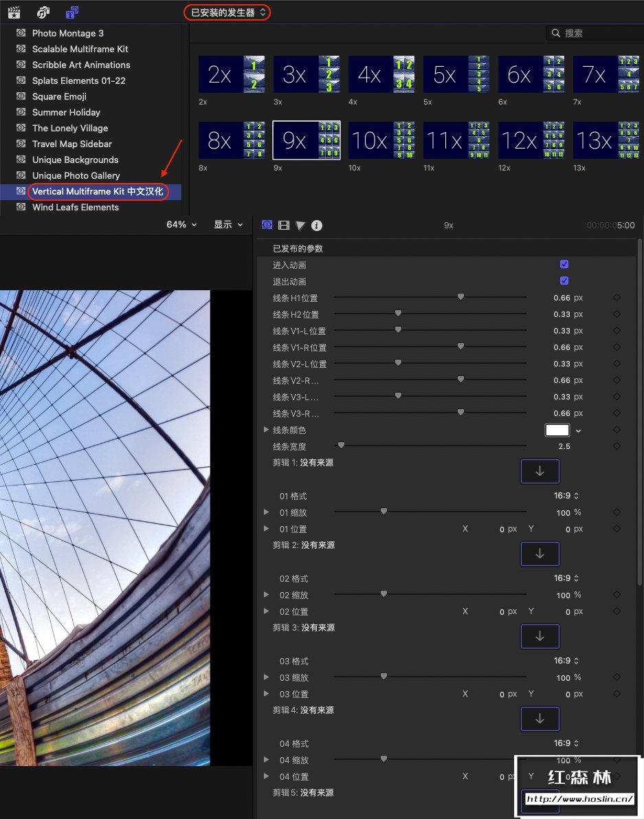The height and width of the screenshot is (819, 644).
Task: Open the Titles and Generators sidebar icon
Action: point(72,12)
